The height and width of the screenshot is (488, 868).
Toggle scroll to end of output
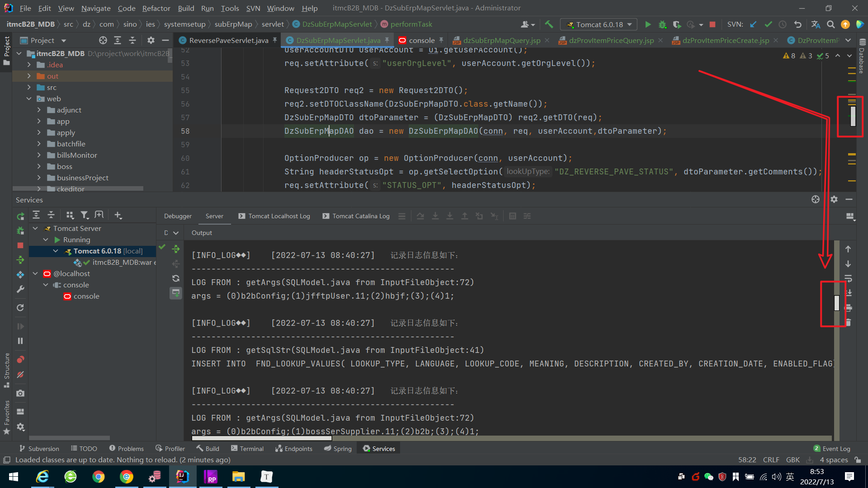tap(848, 293)
